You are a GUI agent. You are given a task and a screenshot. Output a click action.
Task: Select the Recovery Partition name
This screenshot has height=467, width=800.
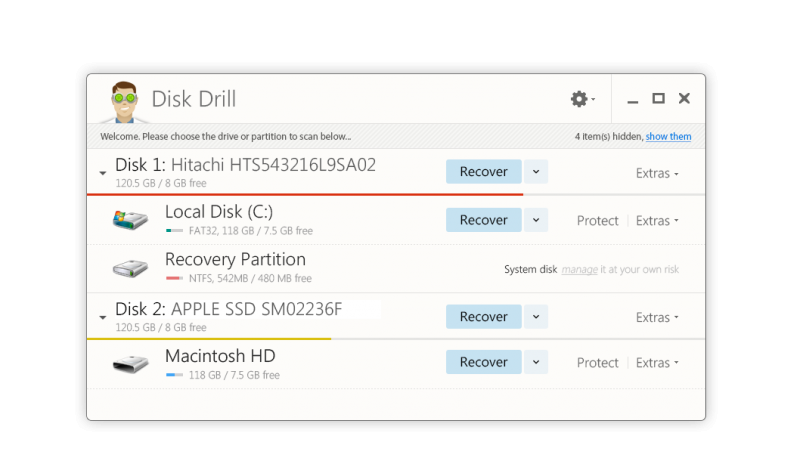tap(235, 259)
